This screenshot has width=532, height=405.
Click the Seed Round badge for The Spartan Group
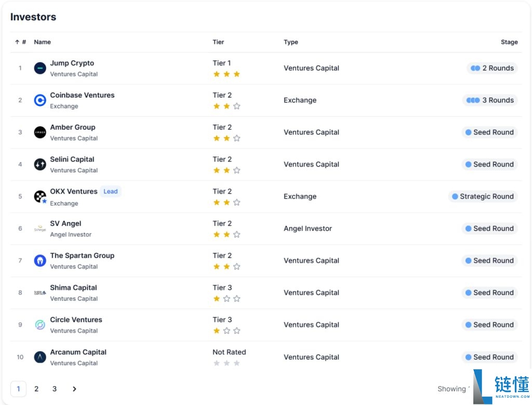(489, 261)
